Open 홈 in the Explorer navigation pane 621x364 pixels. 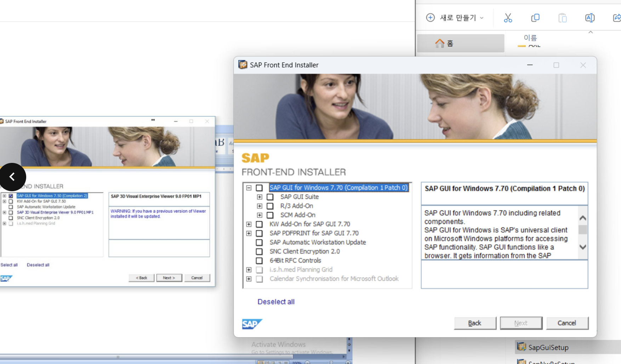tap(461, 43)
